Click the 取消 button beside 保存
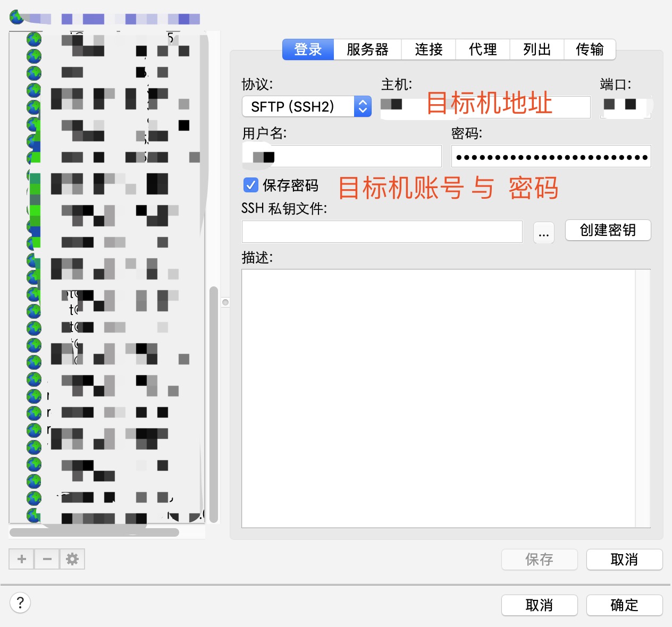 pyautogui.click(x=624, y=560)
